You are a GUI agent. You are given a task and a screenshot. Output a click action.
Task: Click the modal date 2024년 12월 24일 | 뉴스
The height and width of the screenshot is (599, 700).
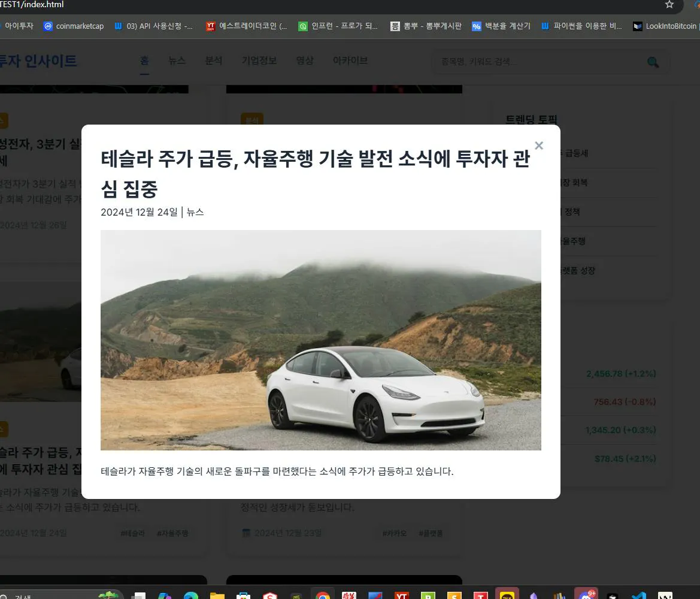(x=152, y=212)
